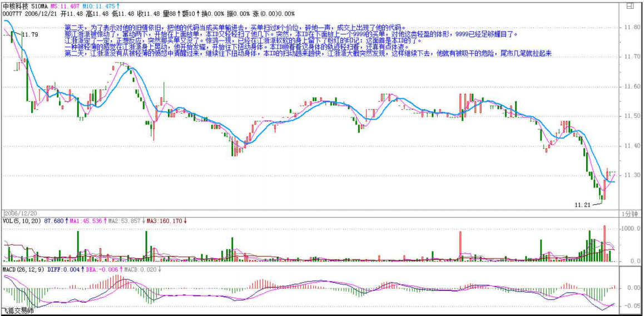
Task: Click the 11.21 low price marker
Action: coord(582,205)
